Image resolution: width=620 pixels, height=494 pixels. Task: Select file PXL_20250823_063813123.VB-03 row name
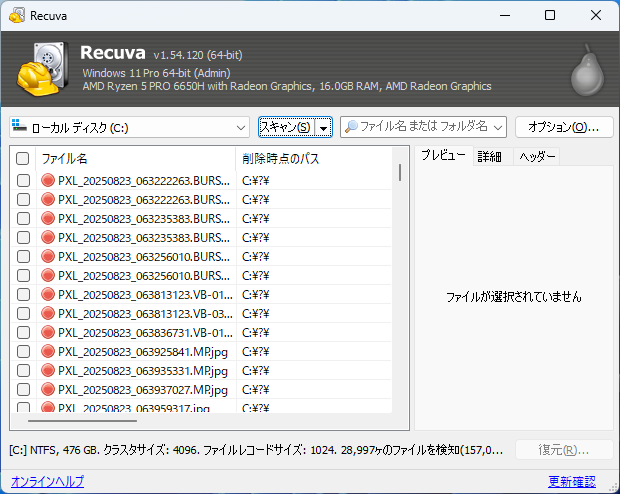click(145, 314)
